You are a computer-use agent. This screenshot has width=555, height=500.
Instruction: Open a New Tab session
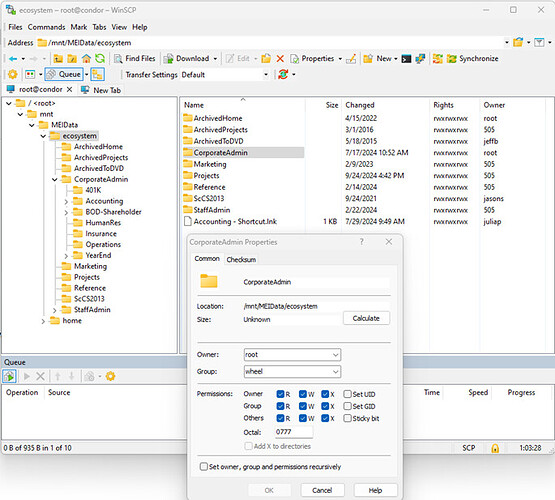coord(102,90)
